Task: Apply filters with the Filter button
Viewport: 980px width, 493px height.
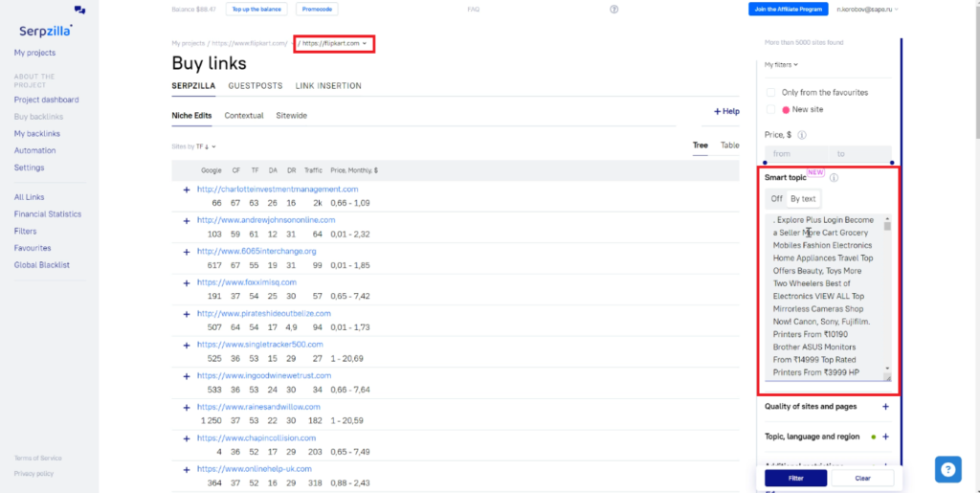Action: [x=795, y=478]
